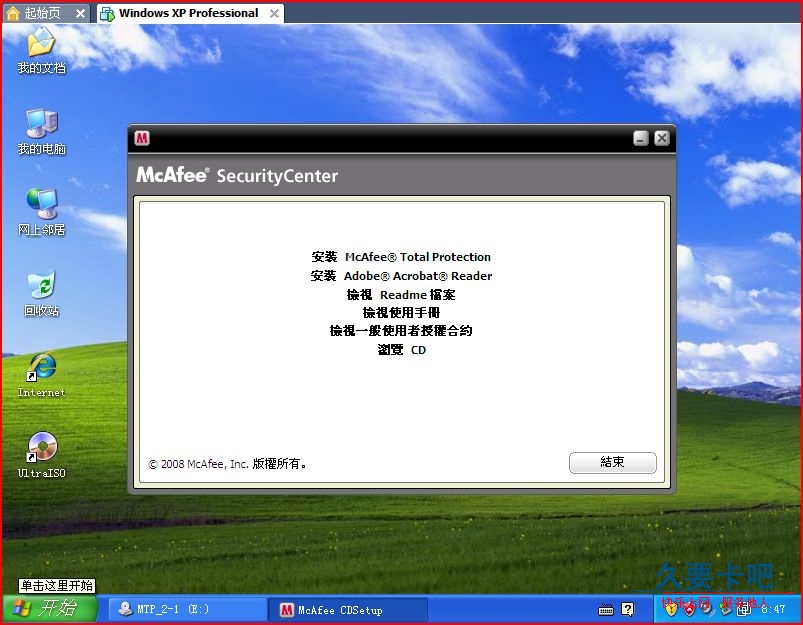Close the 起始页 tab
Screen dimensions: 803x625
pyautogui.click(x=80, y=14)
